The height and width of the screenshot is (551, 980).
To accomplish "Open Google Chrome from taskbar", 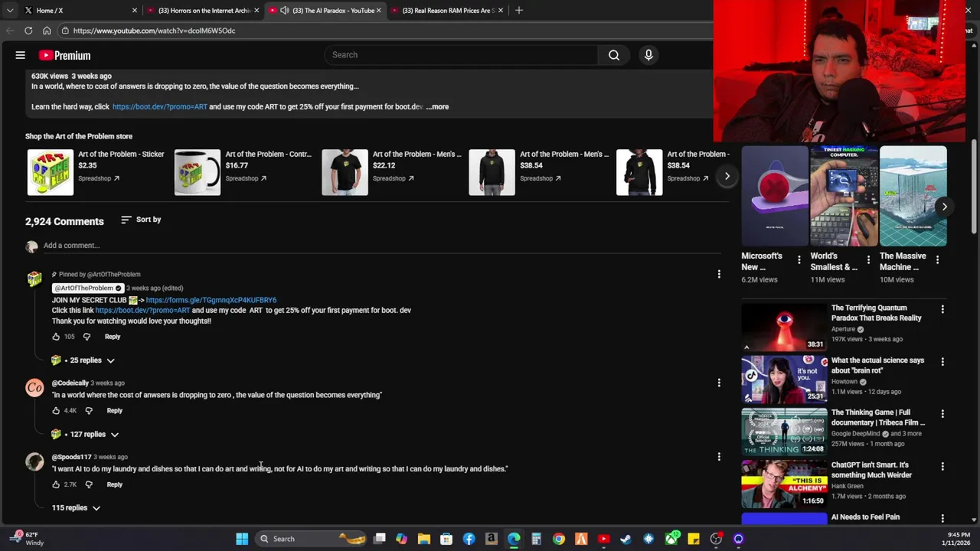I will [559, 539].
